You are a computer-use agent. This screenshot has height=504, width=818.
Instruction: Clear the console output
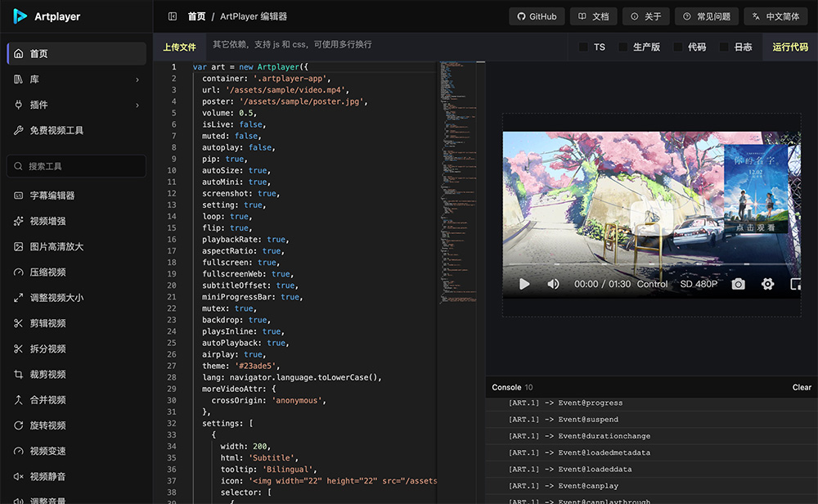802,388
